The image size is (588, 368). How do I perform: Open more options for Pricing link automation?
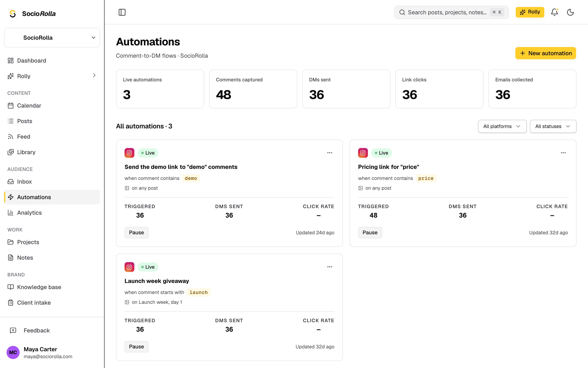pos(563,153)
